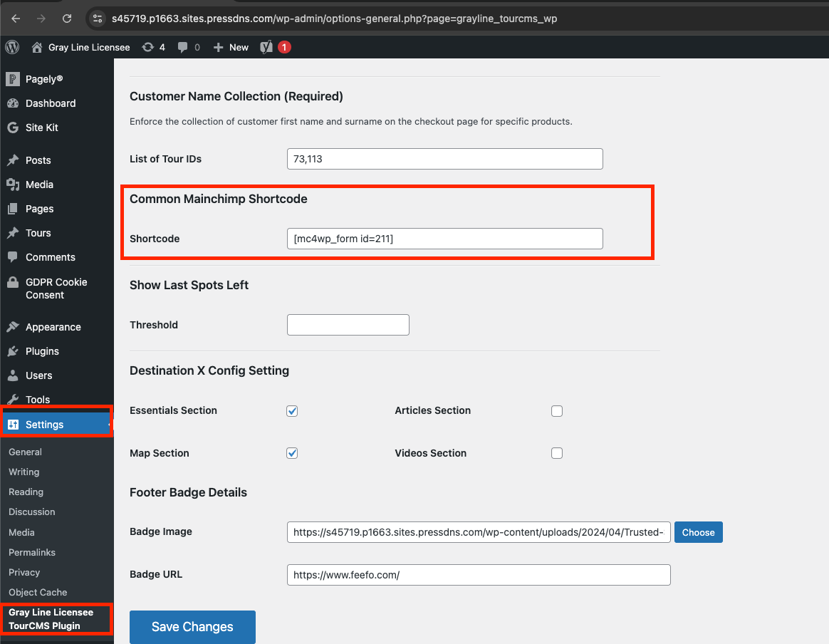Click the Plugins plug icon

tap(13, 351)
